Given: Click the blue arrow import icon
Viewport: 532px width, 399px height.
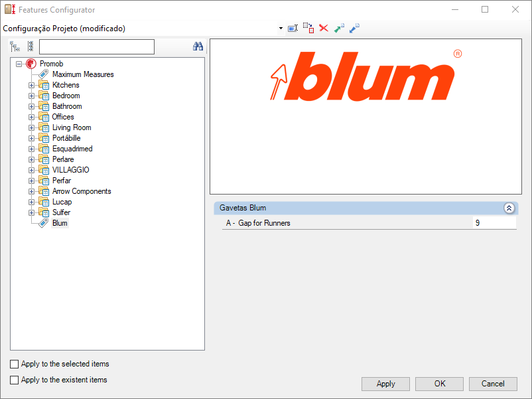Looking at the screenshot, I should 354,28.
